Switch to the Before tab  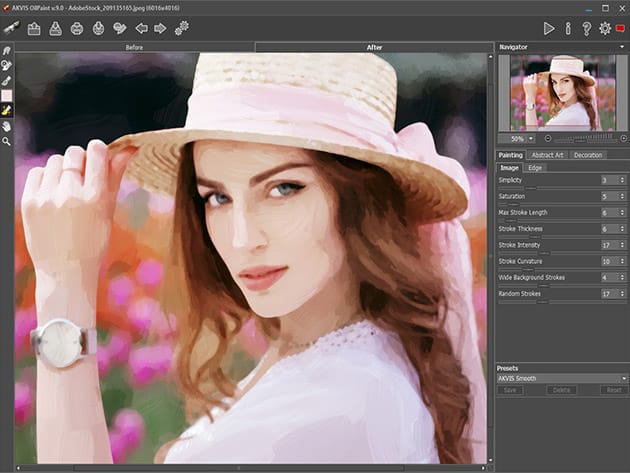[134, 47]
